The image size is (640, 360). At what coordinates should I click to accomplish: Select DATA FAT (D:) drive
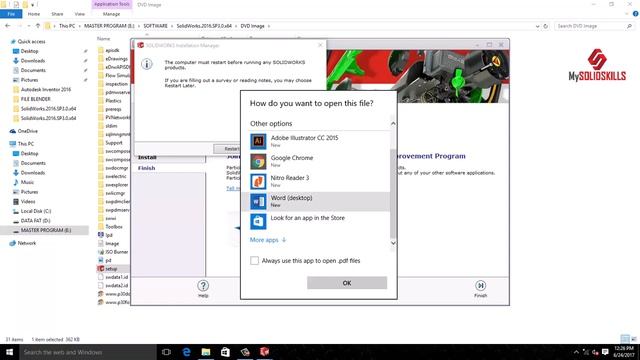click(x=36, y=221)
